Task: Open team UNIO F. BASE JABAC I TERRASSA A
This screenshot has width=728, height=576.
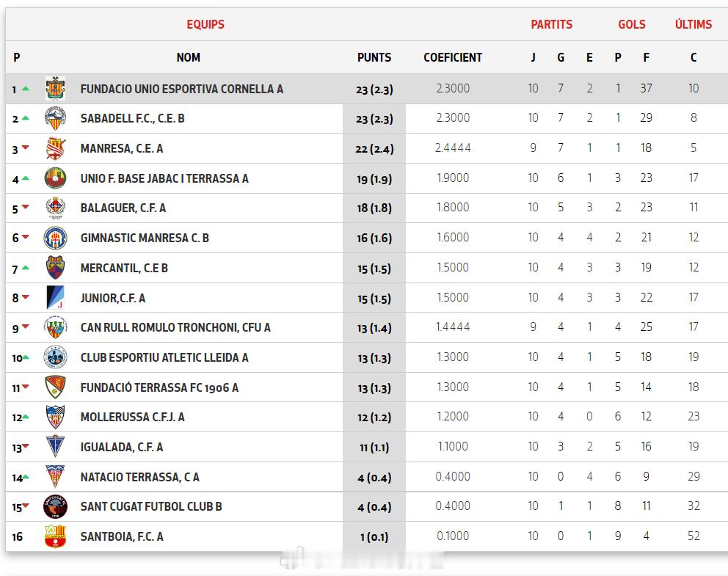Action: (164, 179)
